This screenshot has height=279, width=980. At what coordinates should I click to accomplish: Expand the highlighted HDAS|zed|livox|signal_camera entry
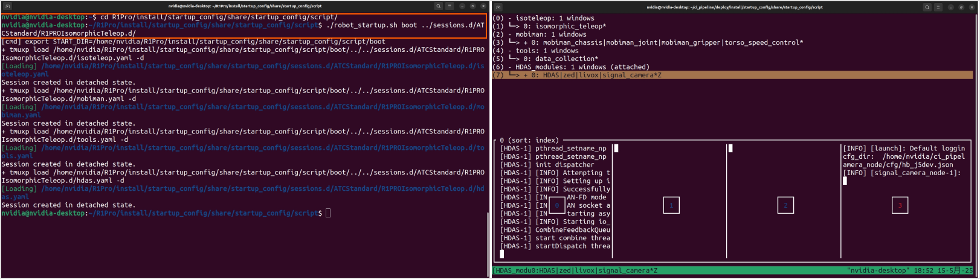click(592, 75)
